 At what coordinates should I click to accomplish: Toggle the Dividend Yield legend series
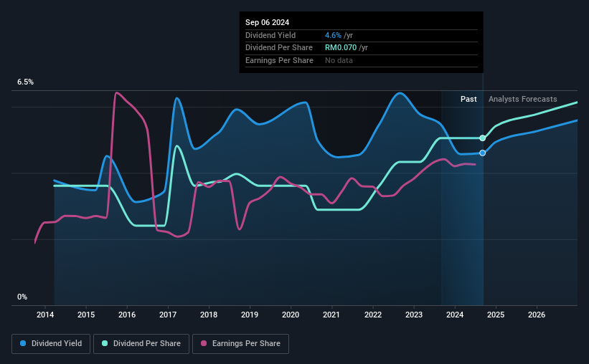[x=51, y=344]
